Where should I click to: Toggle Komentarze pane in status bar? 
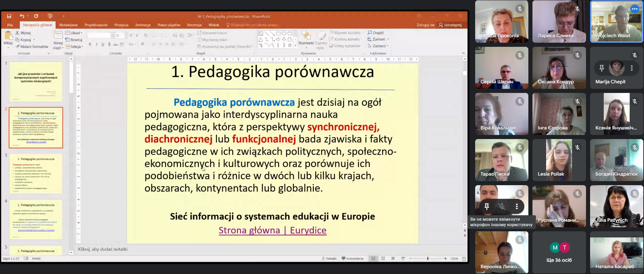(x=353, y=259)
